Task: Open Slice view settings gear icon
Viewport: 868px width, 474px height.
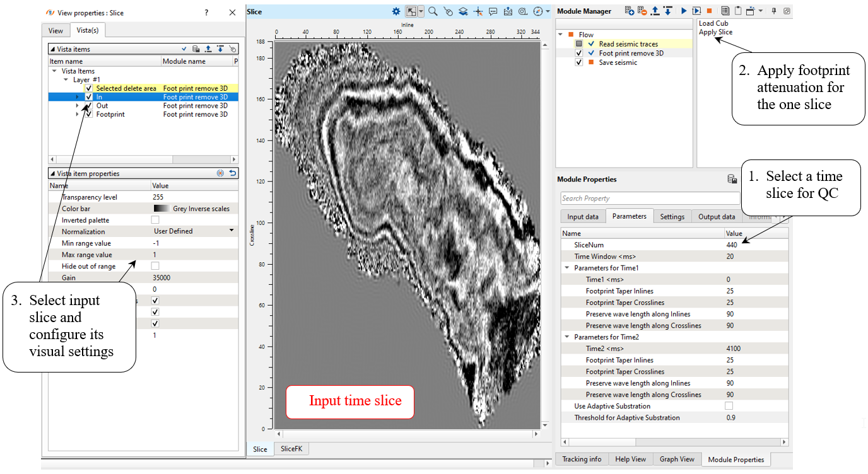Action: (x=396, y=11)
